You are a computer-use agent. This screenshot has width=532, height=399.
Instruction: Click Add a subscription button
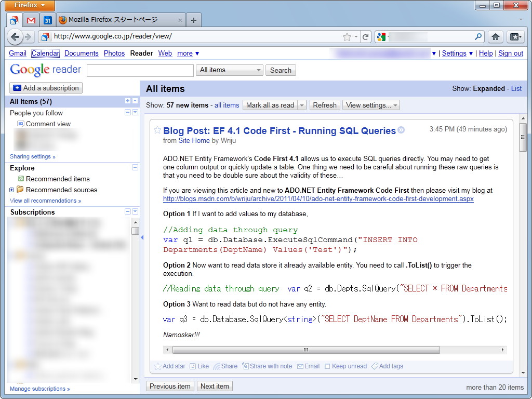46,88
